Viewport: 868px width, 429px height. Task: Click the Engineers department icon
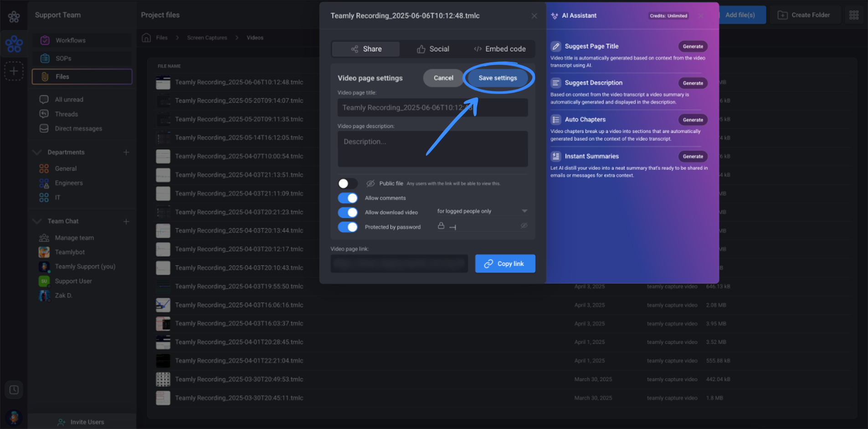click(x=44, y=183)
